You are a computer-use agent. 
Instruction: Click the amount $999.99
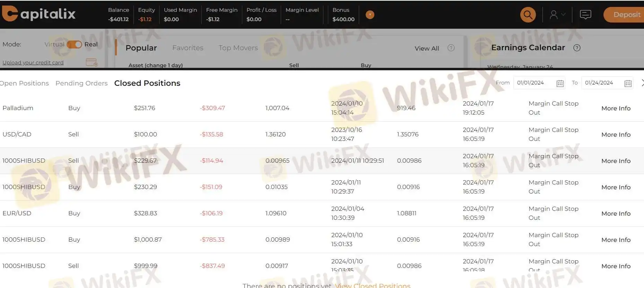tap(146, 266)
